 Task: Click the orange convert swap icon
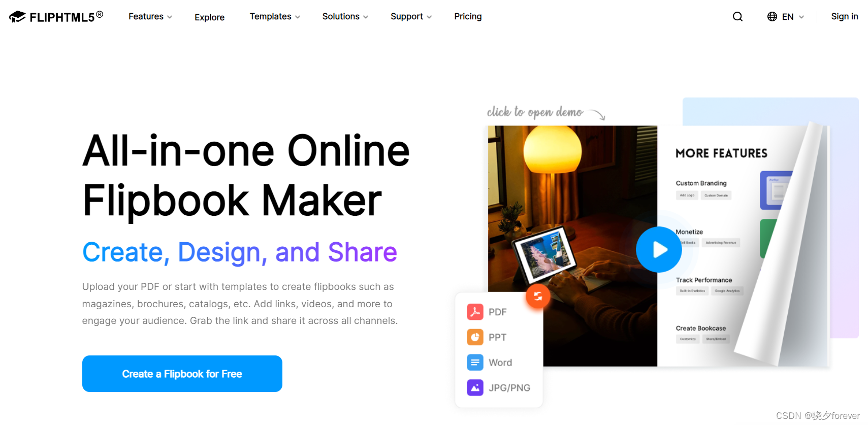point(538,296)
